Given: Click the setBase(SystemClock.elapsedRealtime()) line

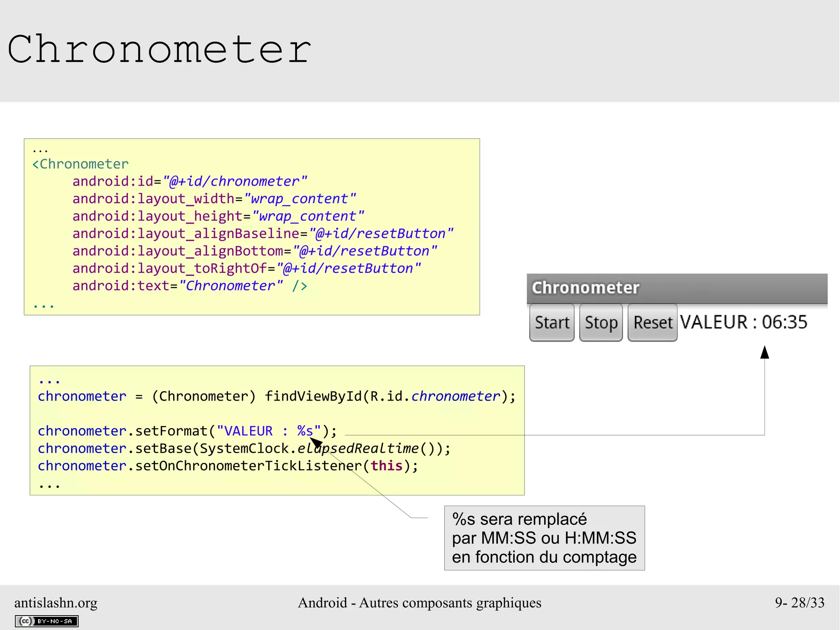Looking at the screenshot, I should point(244,449).
